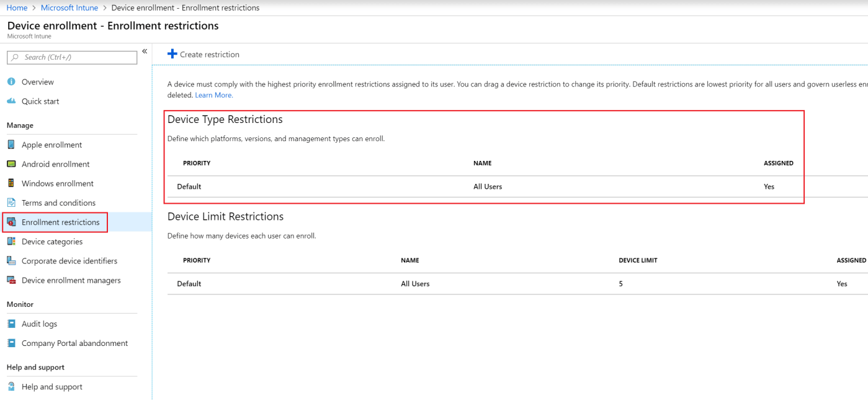Click the Overview info icon
This screenshot has height=400, width=868.
pyautogui.click(x=11, y=81)
